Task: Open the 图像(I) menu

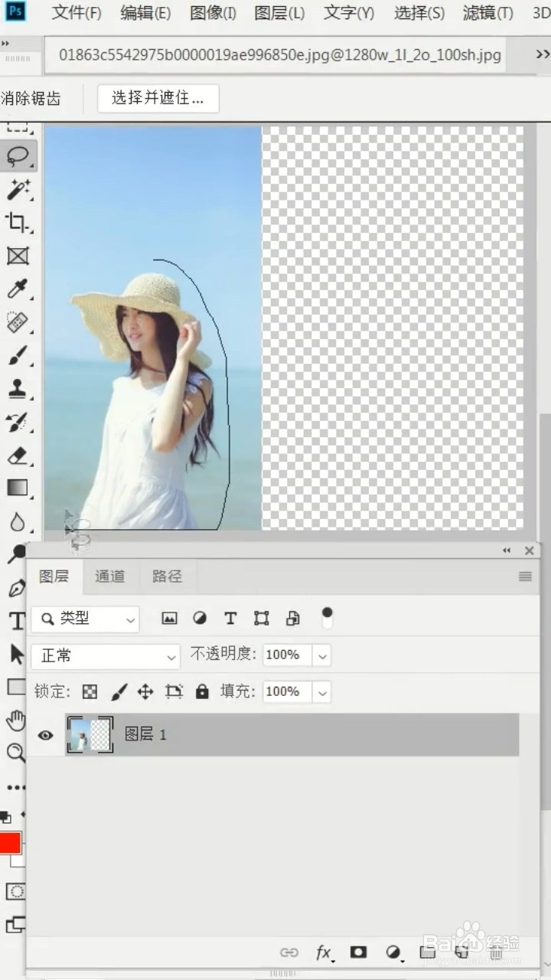Action: point(213,13)
